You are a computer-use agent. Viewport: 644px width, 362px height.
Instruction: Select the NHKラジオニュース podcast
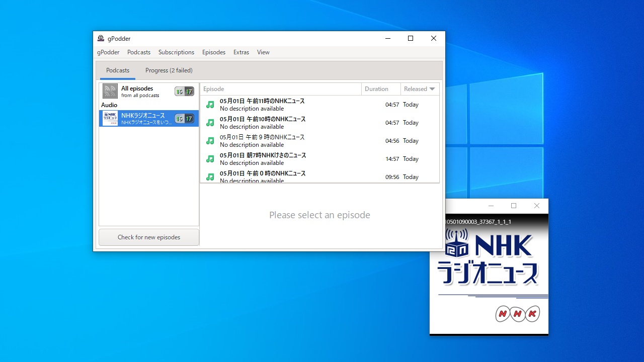coord(149,119)
